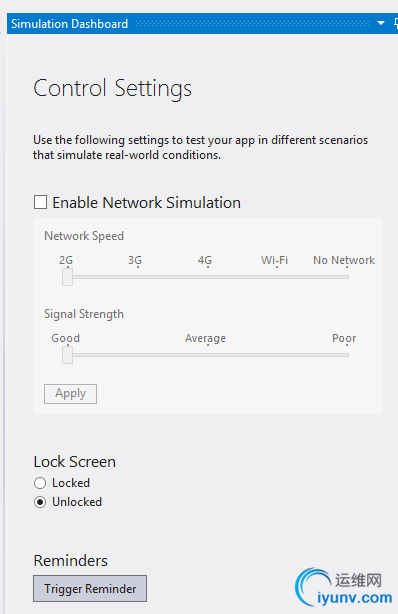Click the Lock Screen section heading
Viewport: 398px width, 614px height.
(x=74, y=462)
